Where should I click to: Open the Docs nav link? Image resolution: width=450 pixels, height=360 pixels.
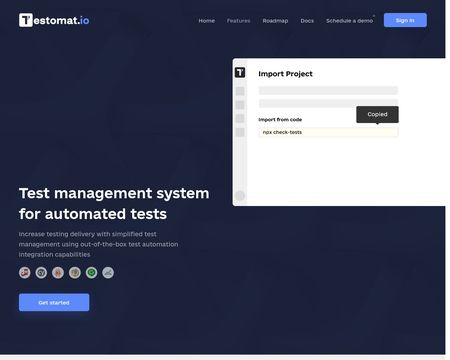307,21
